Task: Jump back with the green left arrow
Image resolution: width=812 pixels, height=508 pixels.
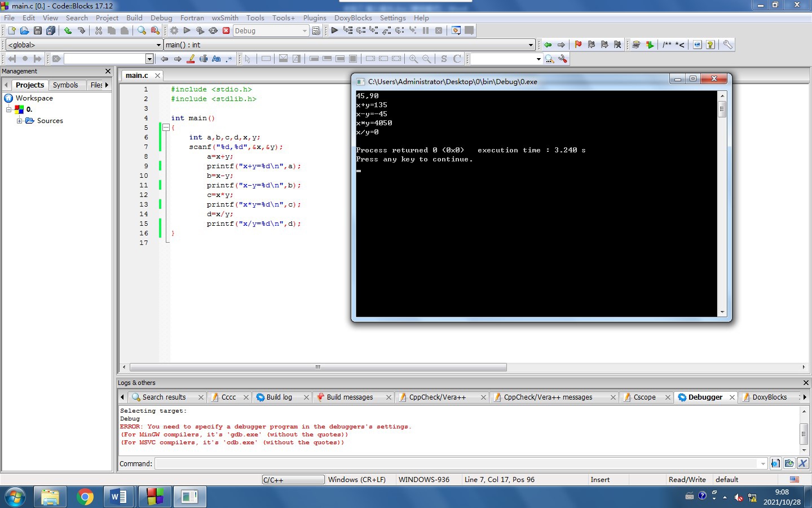Action: click(548, 45)
